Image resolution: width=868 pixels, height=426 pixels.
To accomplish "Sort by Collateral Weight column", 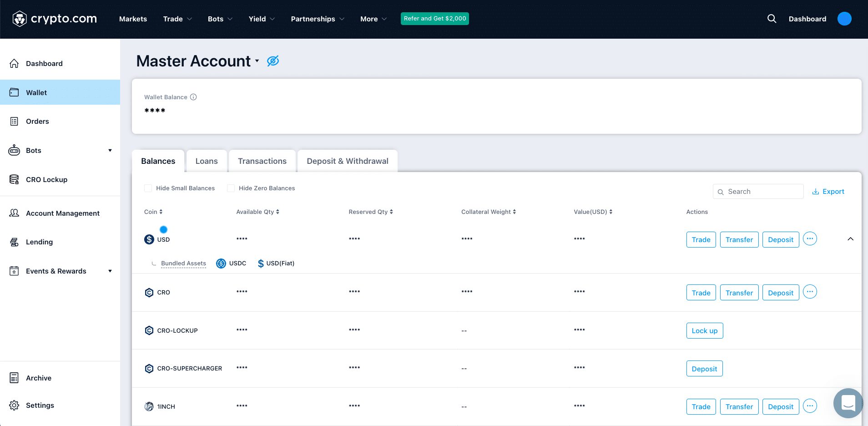I will [489, 212].
